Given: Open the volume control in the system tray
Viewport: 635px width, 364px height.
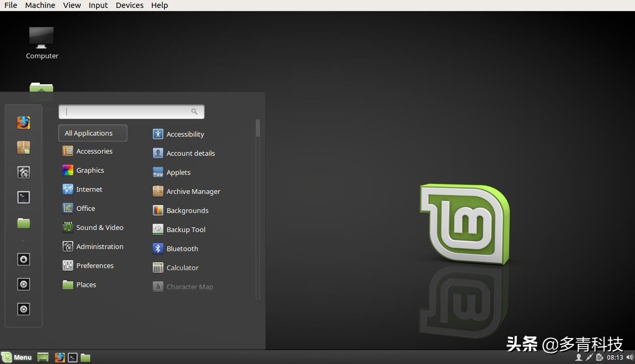Looking at the screenshot, I should click(630, 358).
